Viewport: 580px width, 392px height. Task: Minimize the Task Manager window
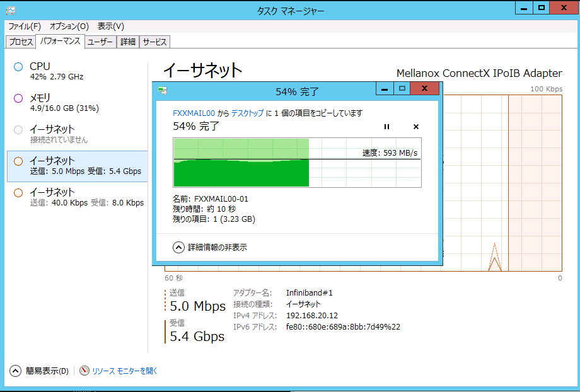coord(524,8)
